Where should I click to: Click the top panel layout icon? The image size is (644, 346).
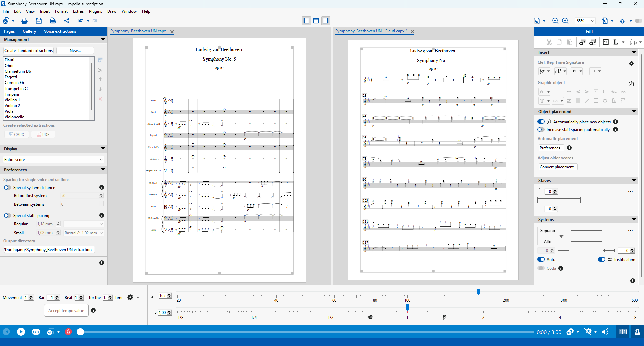[316, 21]
